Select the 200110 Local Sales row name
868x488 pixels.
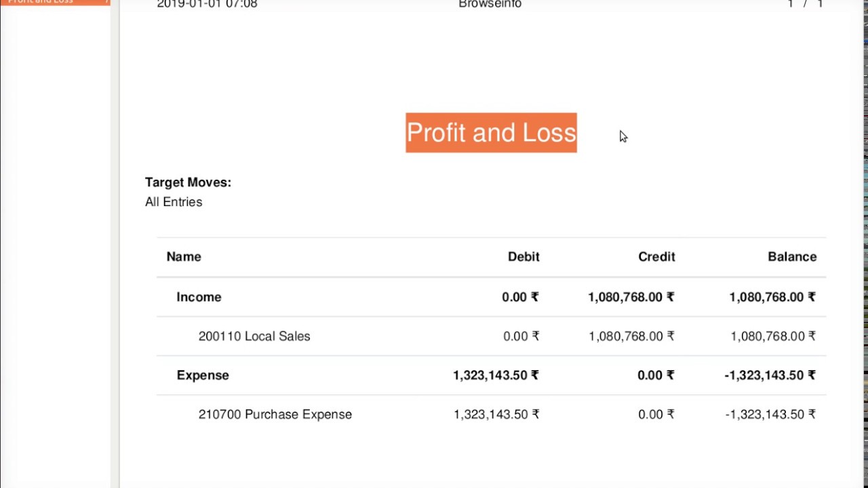(254, 336)
